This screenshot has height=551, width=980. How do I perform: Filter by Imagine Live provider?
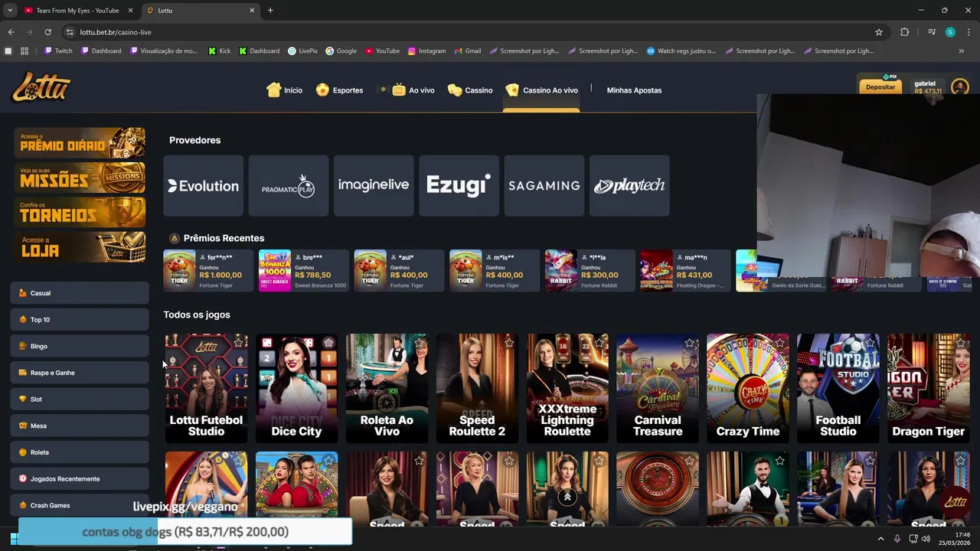pyautogui.click(x=374, y=186)
